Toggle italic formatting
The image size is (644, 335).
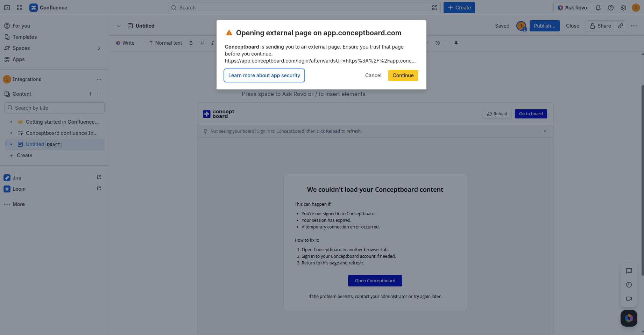coord(212,43)
